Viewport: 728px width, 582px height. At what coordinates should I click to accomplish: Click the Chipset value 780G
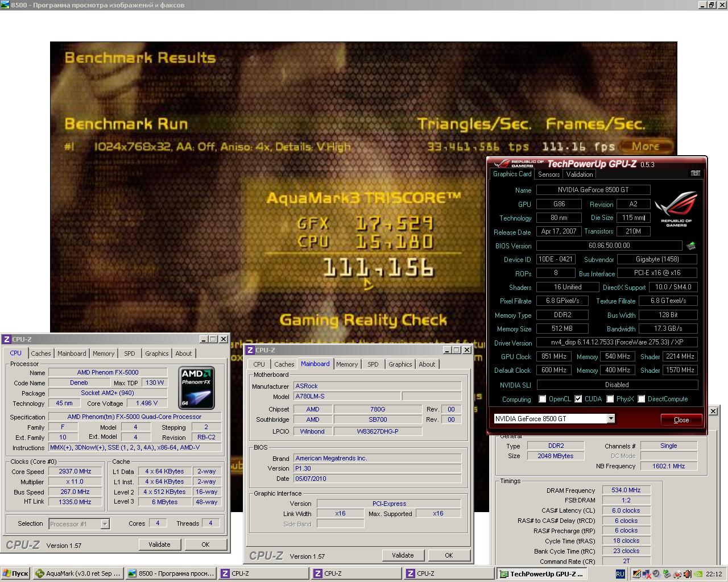coord(378,409)
